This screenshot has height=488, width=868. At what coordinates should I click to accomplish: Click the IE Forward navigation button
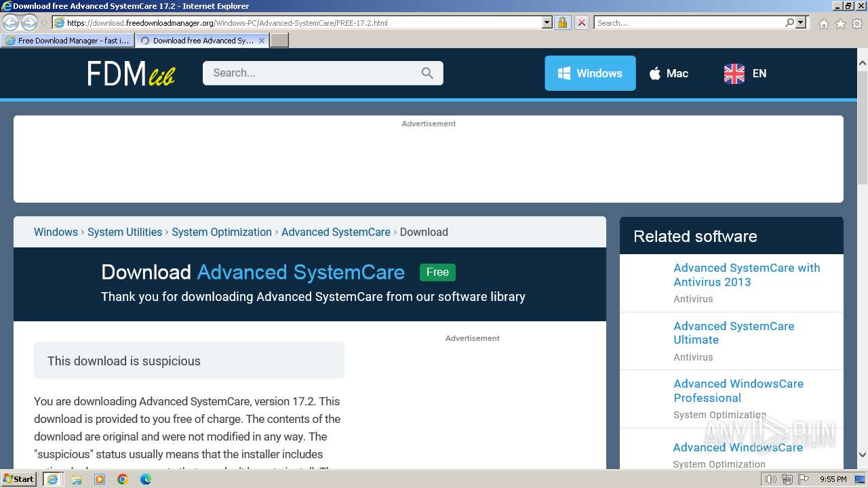29,22
